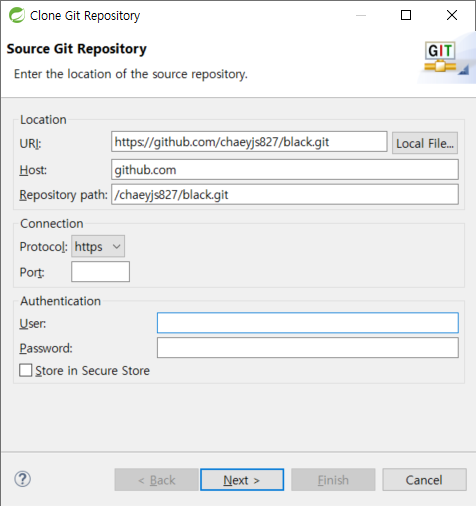Screen dimensions: 476x506
Task: Click the 'Location' group label
Action: click(x=43, y=120)
